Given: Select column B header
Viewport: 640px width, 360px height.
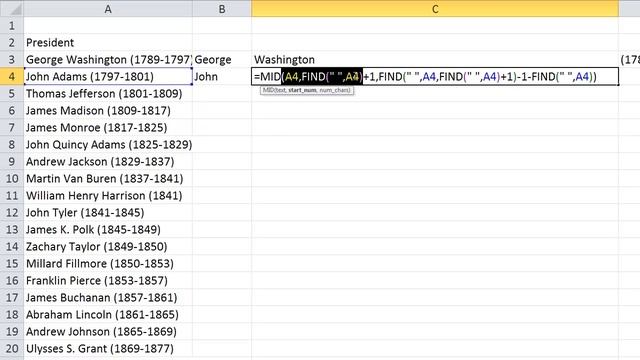Looking at the screenshot, I should click(222, 9).
